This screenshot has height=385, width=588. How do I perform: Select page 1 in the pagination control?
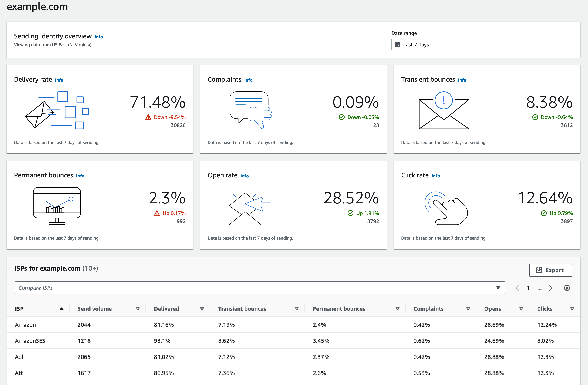528,288
